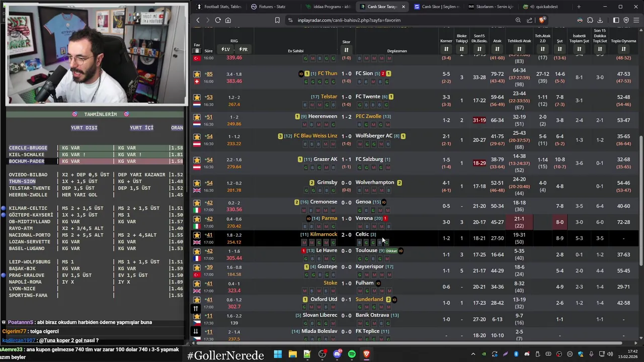Screen dimensions: 644x362
Task: Sort by the Bloke Takipçi column
Action: pyautogui.click(x=461, y=49)
